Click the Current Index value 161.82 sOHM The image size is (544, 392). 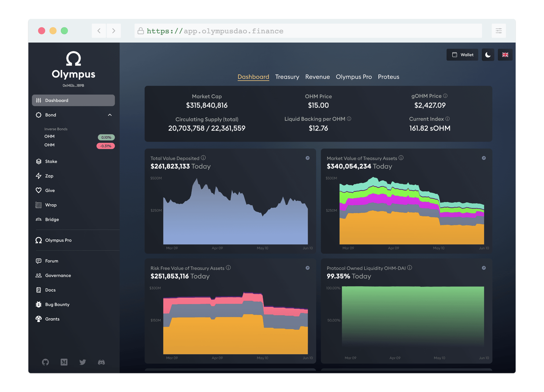[430, 128]
